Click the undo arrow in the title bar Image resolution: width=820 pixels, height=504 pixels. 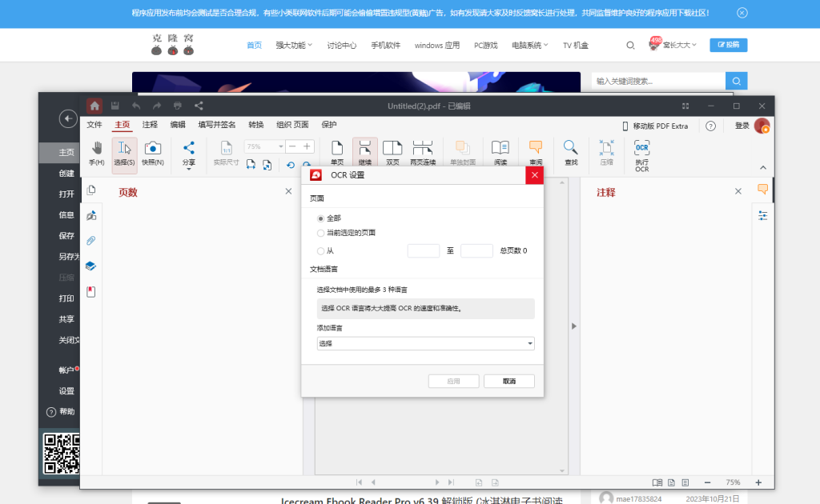point(136,106)
